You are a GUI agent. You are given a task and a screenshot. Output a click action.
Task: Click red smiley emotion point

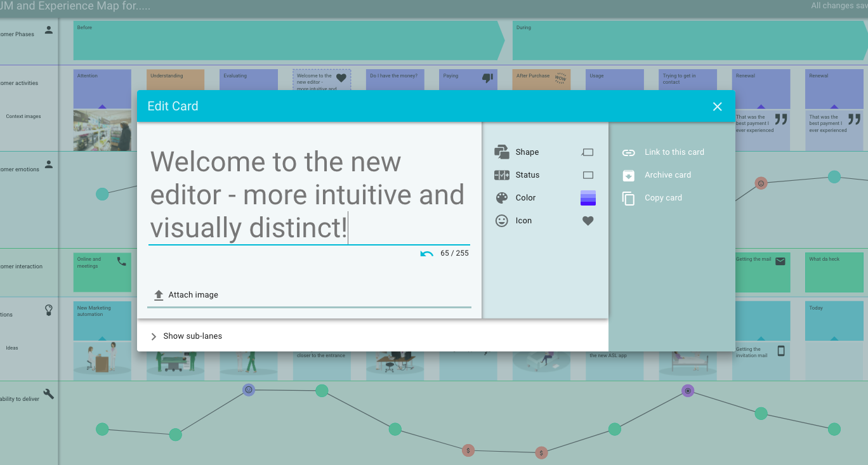pos(761,183)
